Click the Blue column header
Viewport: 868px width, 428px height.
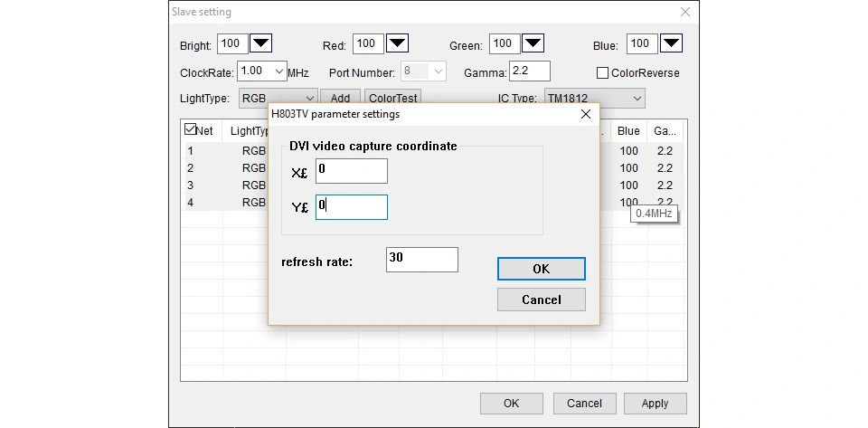(x=629, y=131)
